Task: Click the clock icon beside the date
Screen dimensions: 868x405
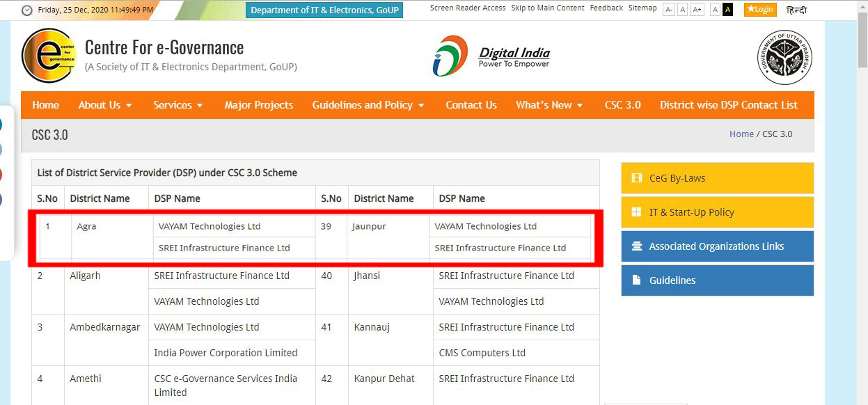Action: point(27,10)
